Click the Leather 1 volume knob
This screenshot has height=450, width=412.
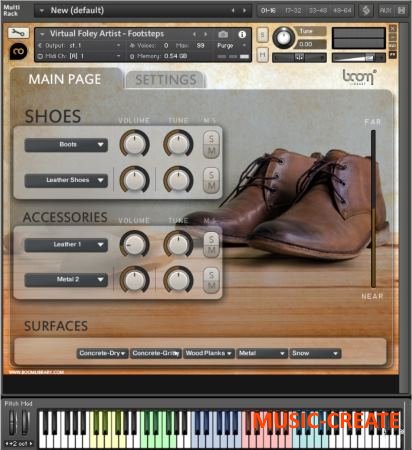[134, 244]
